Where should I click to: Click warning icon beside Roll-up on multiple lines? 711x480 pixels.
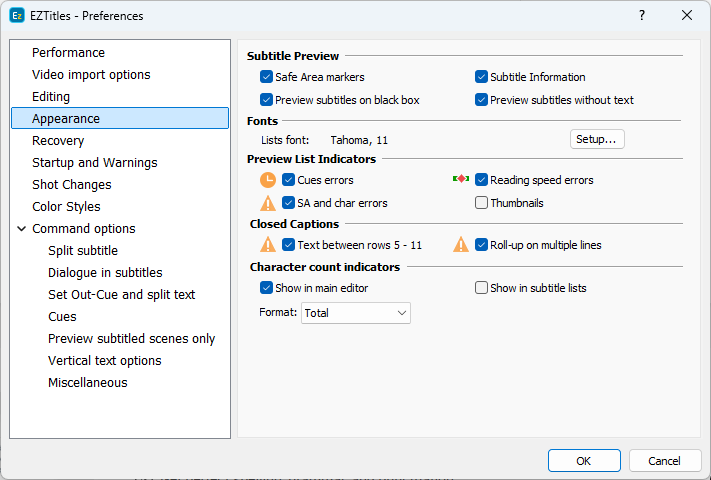pos(461,245)
